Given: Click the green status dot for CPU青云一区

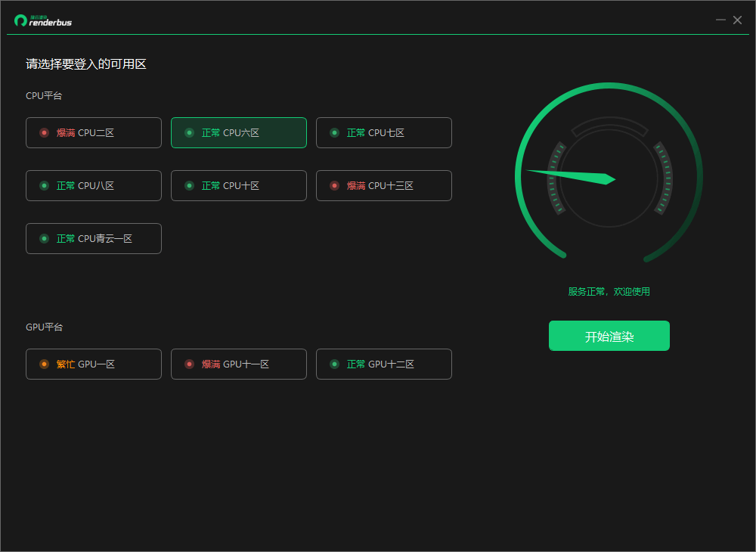Looking at the screenshot, I should tap(45, 239).
